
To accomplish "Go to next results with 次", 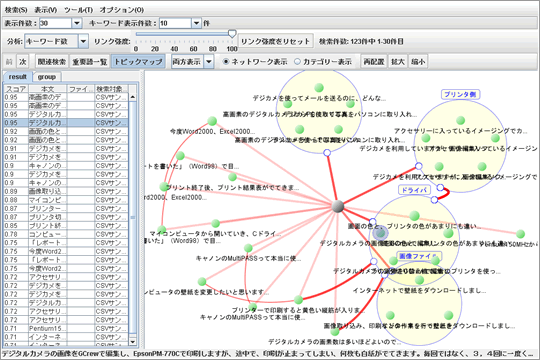I will coord(23,62).
